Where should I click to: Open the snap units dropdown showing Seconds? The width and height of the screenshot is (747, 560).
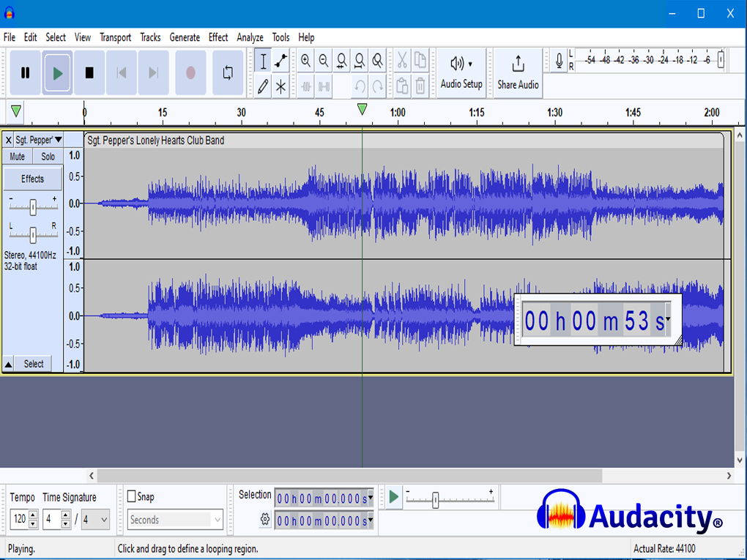coord(174,520)
